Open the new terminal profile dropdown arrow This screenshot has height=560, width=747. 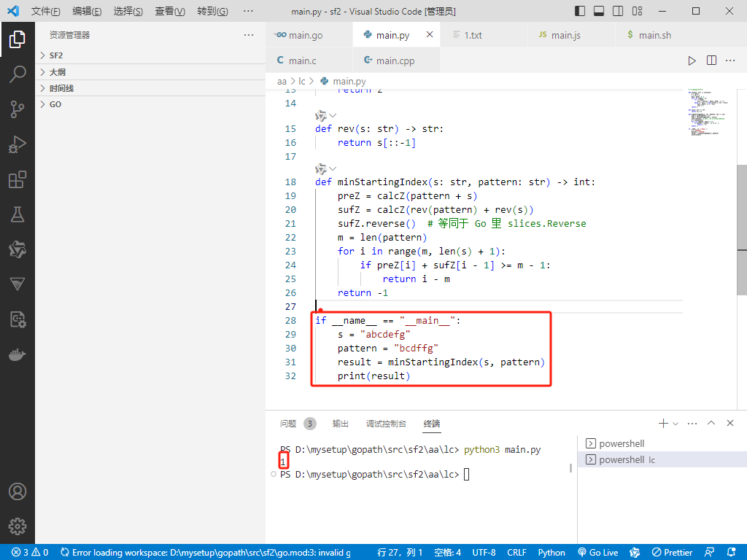pyautogui.click(x=676, y=424)
